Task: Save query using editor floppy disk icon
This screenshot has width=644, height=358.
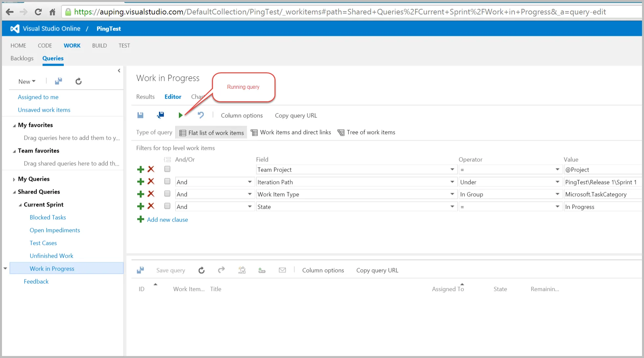Action: point(140,115)
